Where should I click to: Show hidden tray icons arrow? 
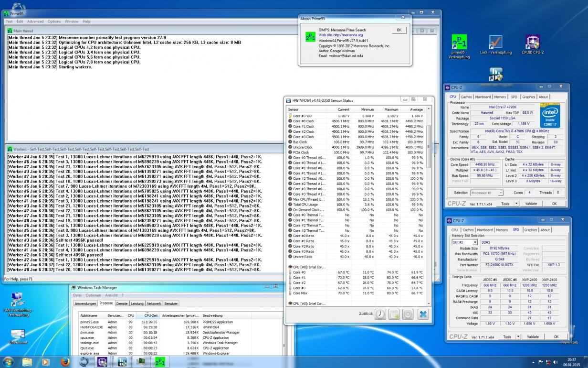point(533,362)
